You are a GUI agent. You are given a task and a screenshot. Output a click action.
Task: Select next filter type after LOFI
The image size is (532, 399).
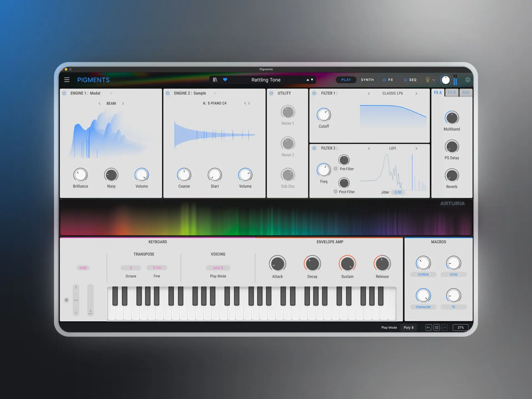416,149
